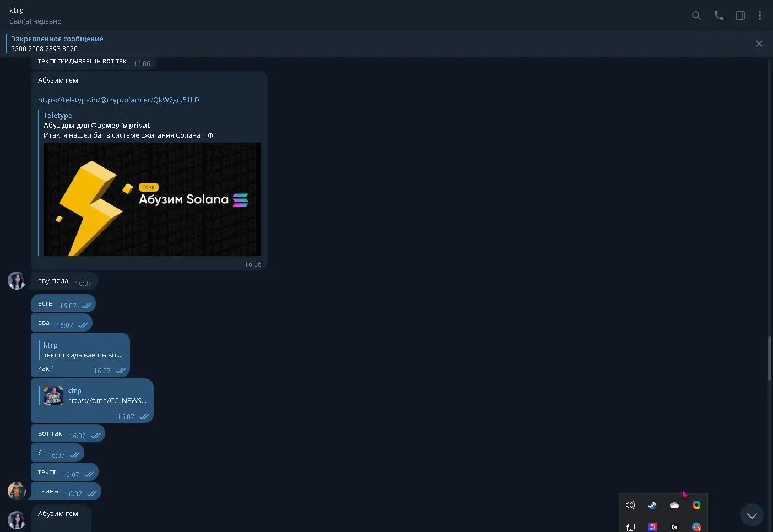Start a voice call with ktrp

[718, 15]
